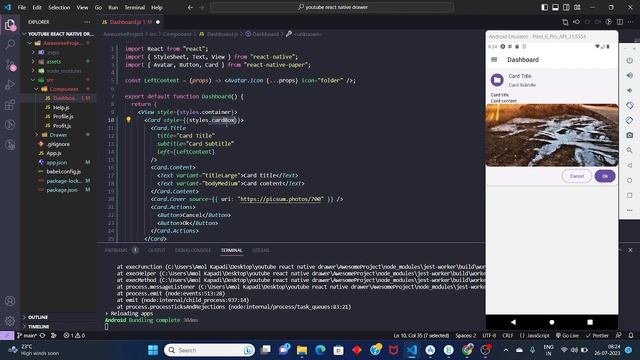This screenshot has height=360, width=640.
Task: Click emulator power button
Action: (629, 60)
